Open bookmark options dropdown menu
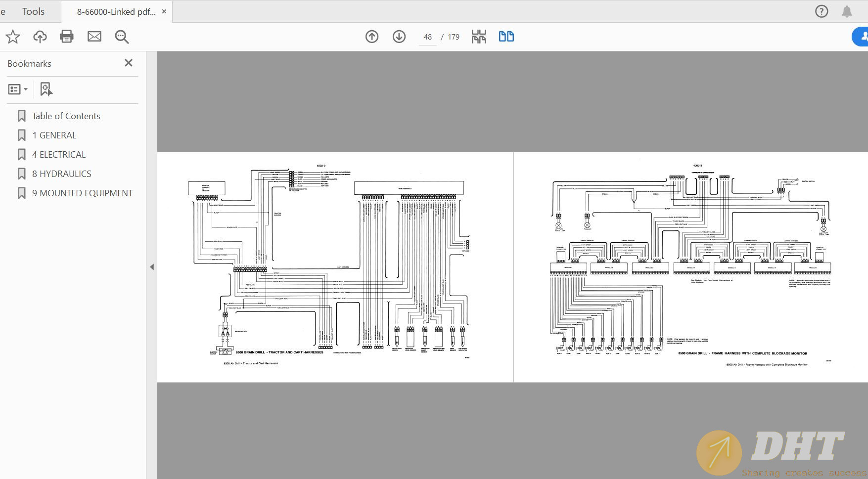 pos(18,89)
